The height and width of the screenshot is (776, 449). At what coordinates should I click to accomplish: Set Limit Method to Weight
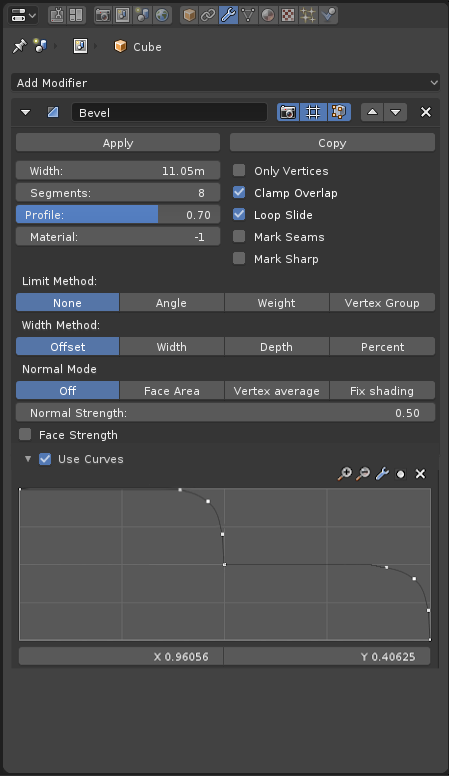click(x=277, y=302)
